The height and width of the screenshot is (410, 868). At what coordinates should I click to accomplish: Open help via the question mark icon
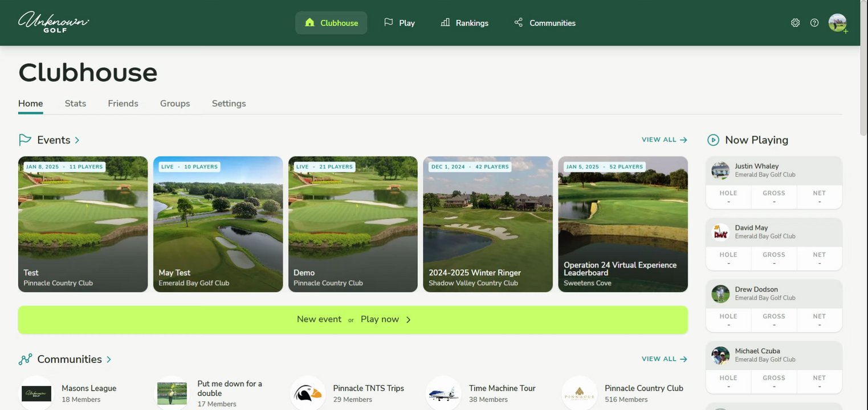[x=814, y=23]
